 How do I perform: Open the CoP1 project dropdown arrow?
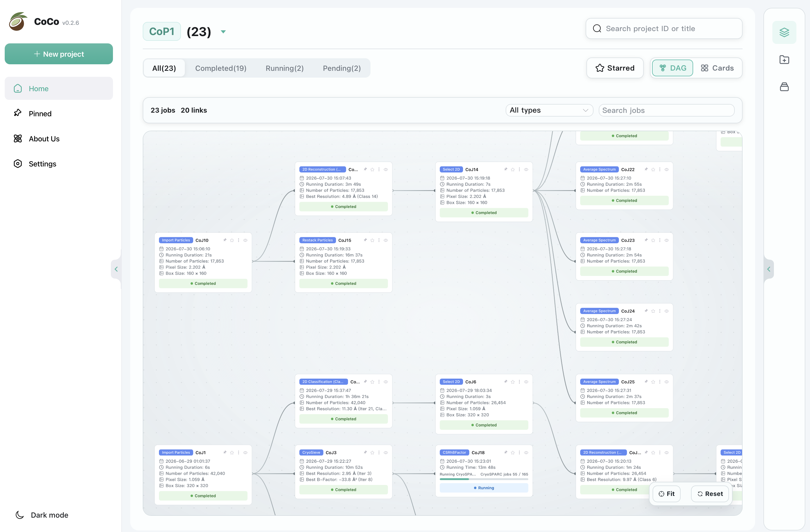coord(223,32)
